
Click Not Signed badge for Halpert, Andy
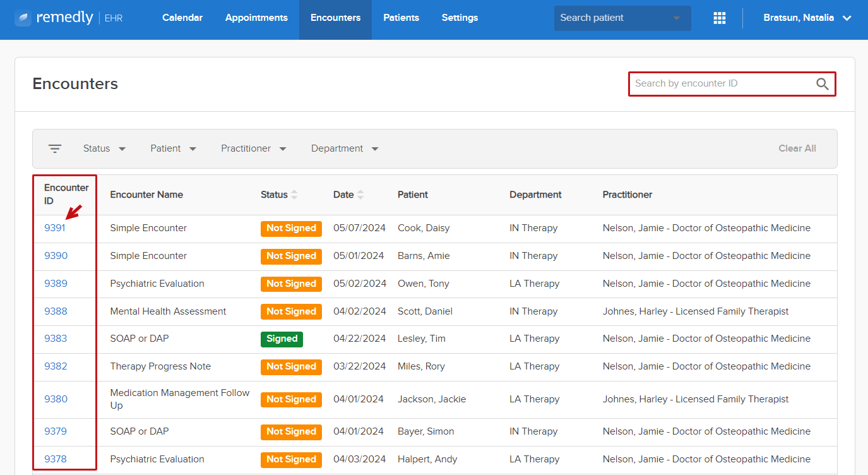point(291,460)
